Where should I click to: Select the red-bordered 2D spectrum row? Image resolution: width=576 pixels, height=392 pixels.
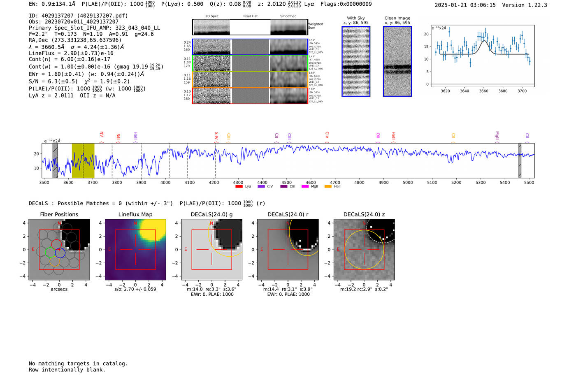tap(250, 96)
